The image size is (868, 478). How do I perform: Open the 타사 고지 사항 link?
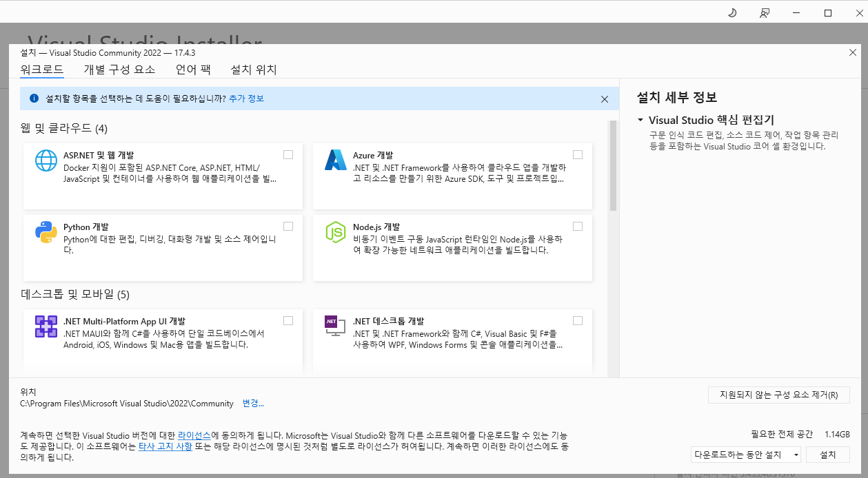(165, 446)
